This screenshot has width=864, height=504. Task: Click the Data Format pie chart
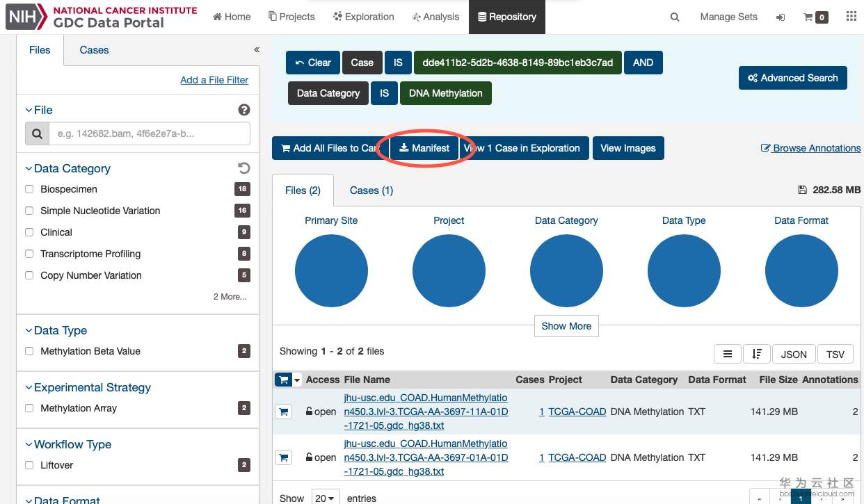(801, 270)
